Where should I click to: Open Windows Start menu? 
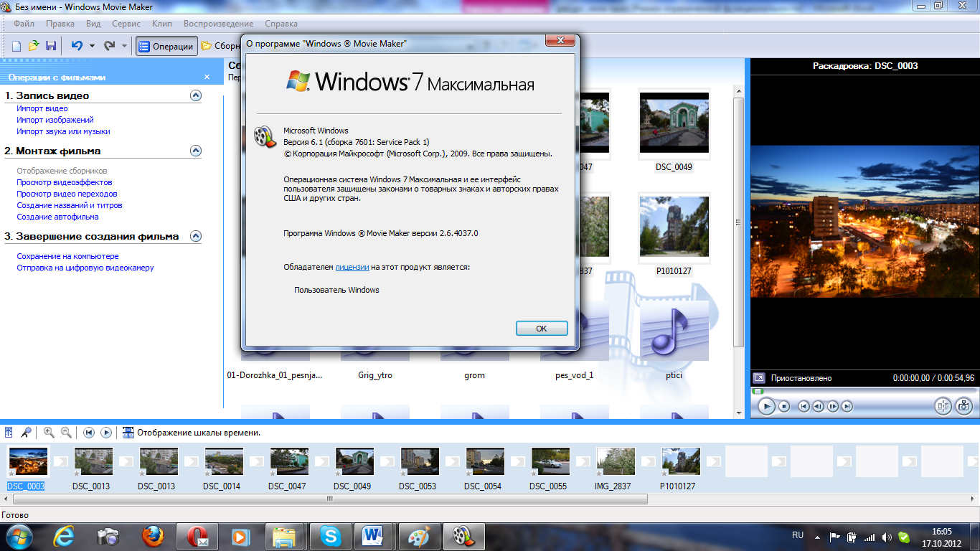tap(19, 536)
